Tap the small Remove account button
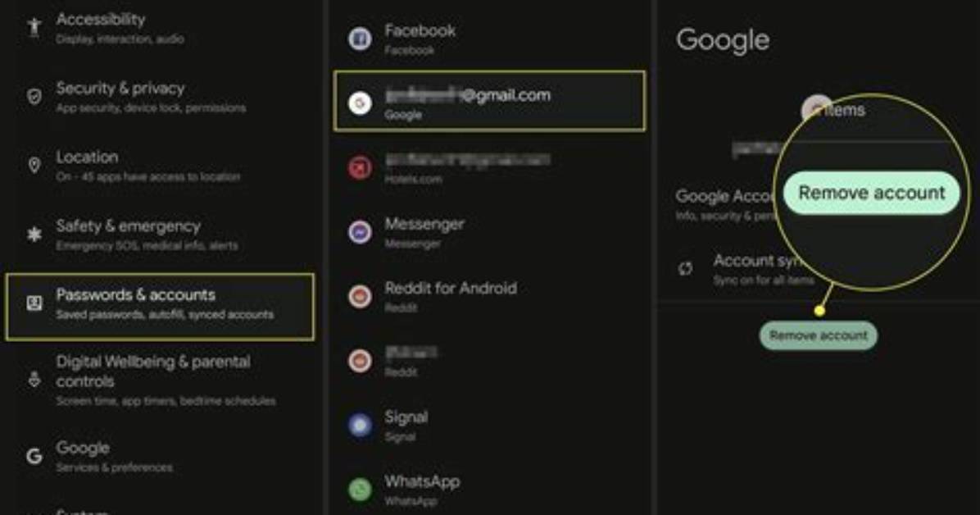The height and width of the screenshot is (515, 980). [x=818, y=335]
